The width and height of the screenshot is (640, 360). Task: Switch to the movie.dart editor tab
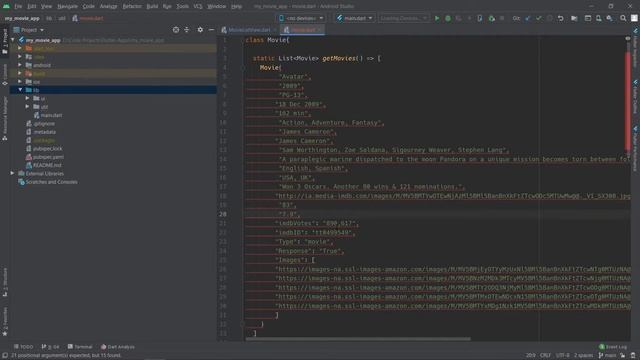click(x=301, y=30)
